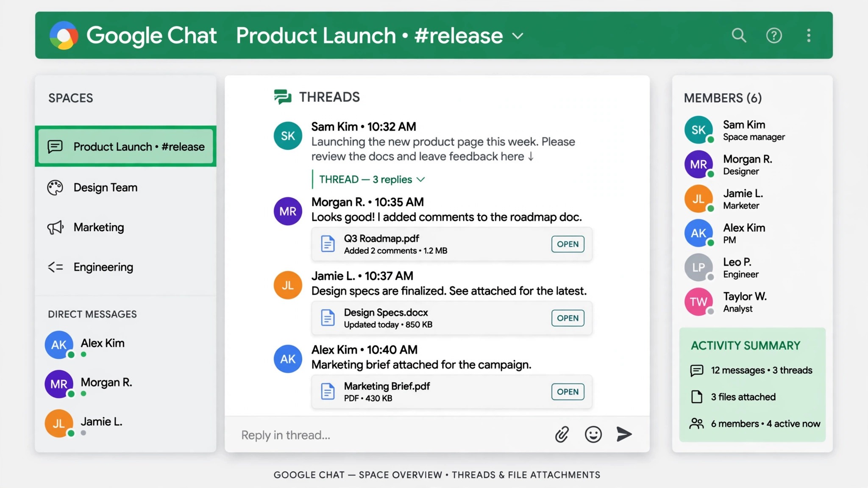Open direct message with Alex Kim

tap(125, 345)
